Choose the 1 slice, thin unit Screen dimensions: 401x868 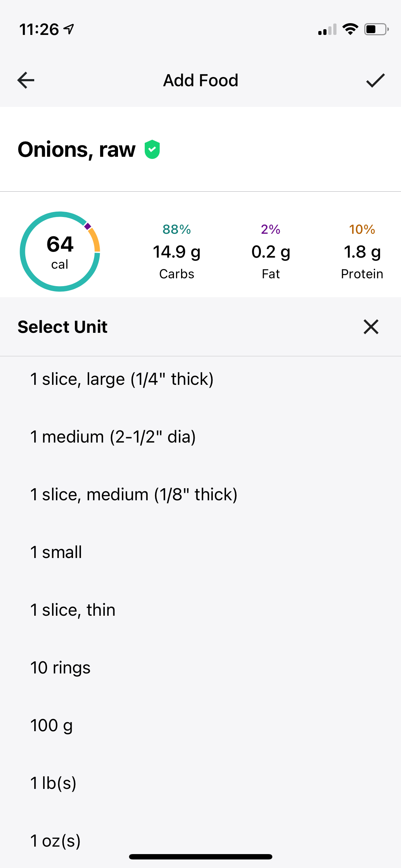pos(200,610)
